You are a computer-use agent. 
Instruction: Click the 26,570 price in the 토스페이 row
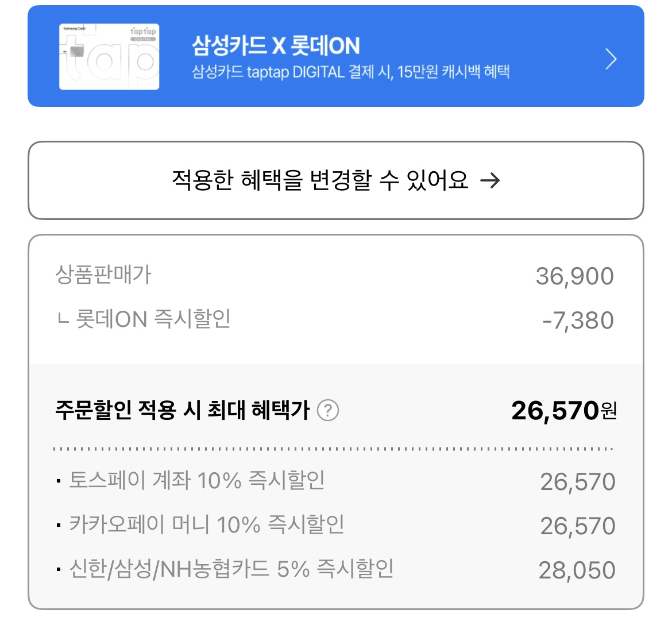tap(577, 482)
